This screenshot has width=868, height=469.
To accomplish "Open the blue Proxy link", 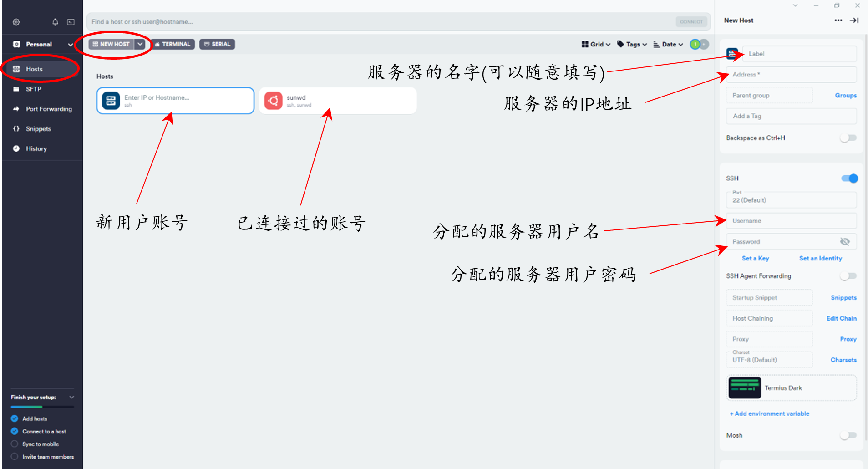I will coord(848,339).
